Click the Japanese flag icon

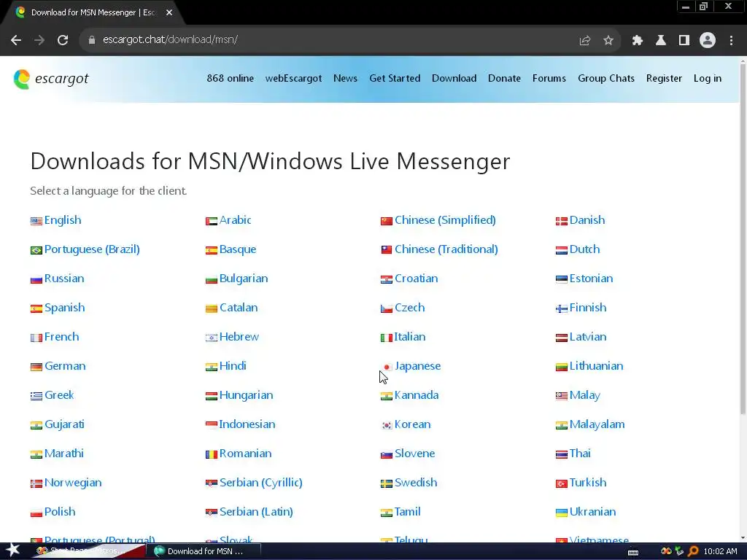tap(387, 367)
